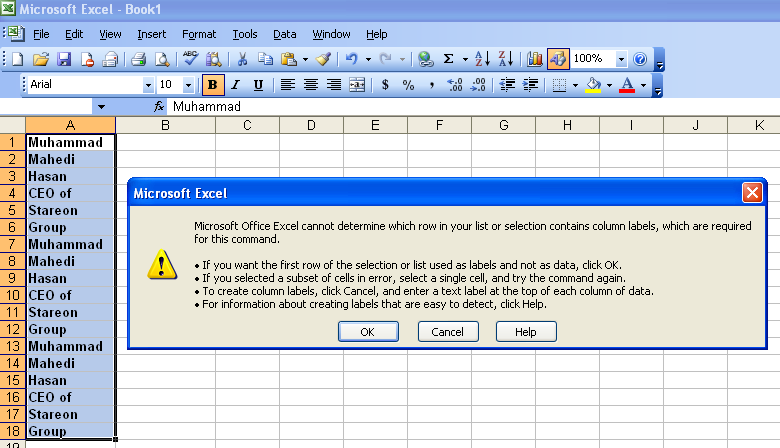Open the View menu

click(110, 34)
